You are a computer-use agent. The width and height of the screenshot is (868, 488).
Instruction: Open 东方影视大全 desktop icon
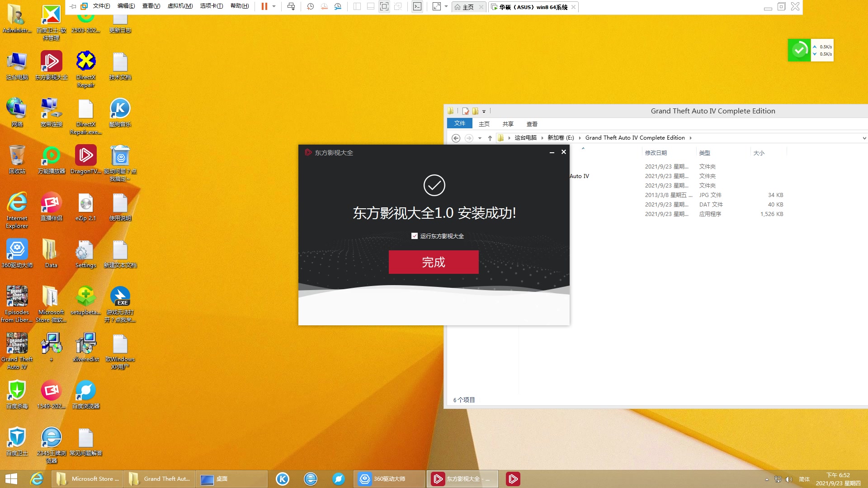(x=51, y=66)
